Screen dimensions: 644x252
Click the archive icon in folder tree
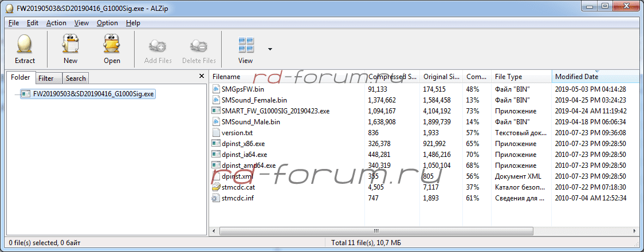[x=26, y=94]
